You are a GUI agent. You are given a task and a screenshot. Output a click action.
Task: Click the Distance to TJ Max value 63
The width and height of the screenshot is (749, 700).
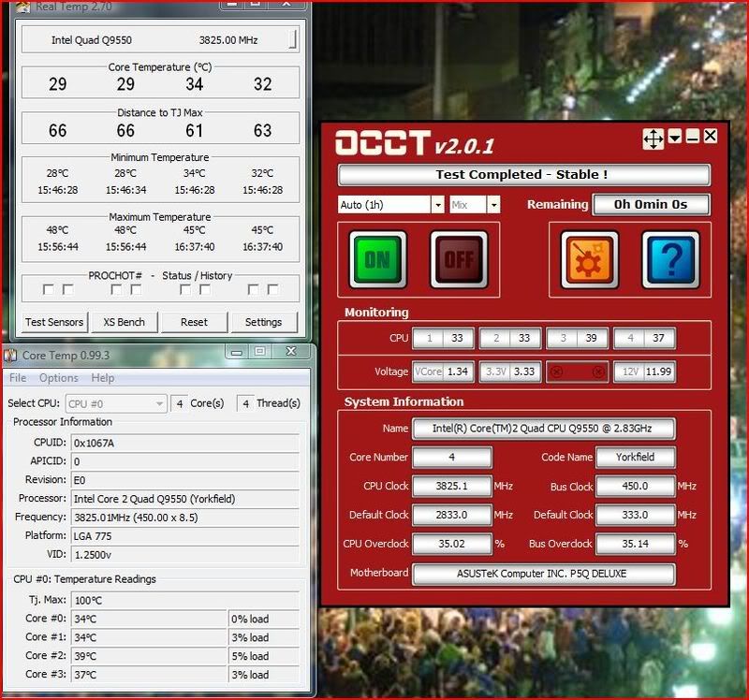click(x=263, y=130)
